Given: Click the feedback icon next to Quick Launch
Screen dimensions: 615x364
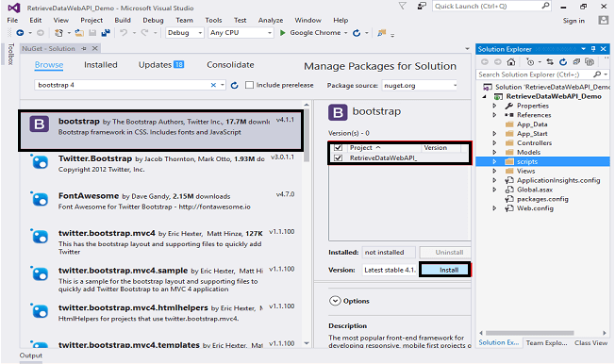Looking at the screenshot, I should (422, 7).
